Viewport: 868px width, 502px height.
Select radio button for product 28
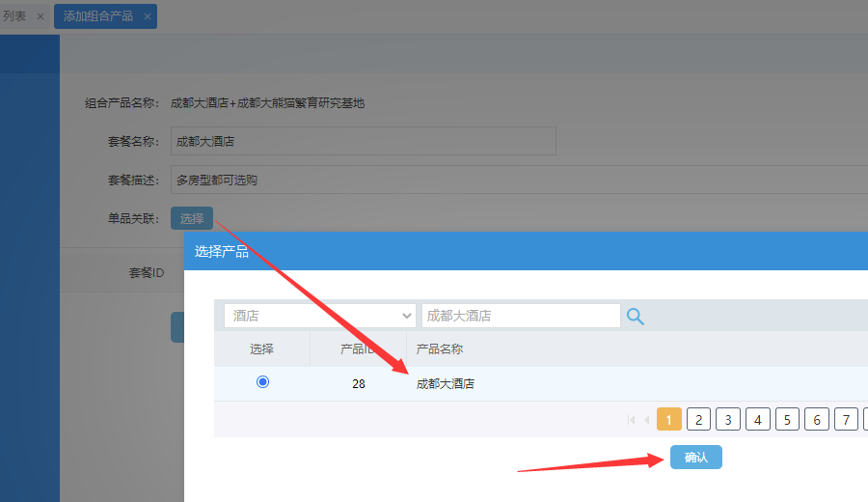tap(262, 382)
